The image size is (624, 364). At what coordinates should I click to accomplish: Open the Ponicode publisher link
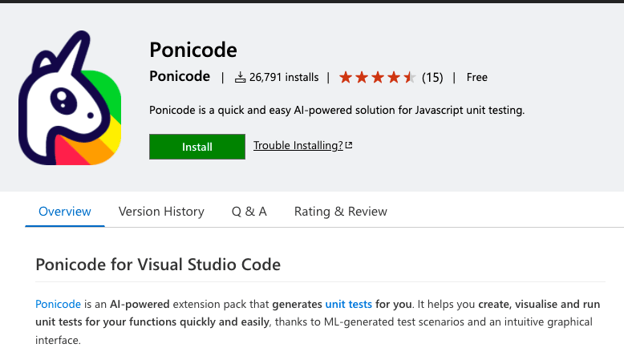[180, 76]
